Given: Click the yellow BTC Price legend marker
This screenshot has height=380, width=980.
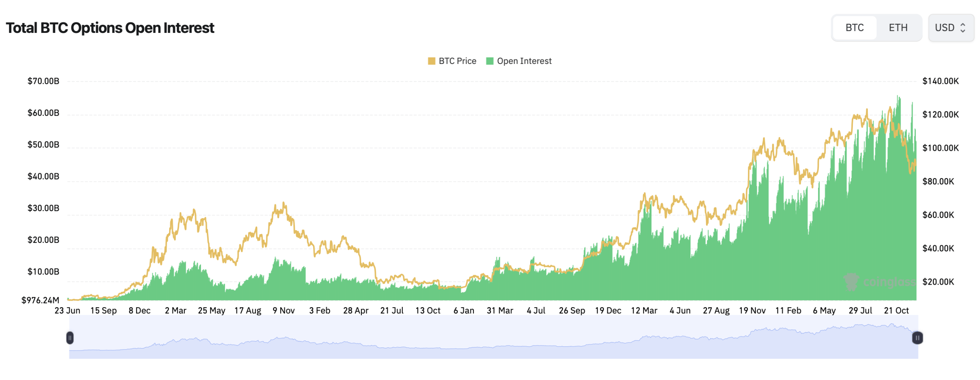Looking at the screenshot, I should tap(432, 61).
